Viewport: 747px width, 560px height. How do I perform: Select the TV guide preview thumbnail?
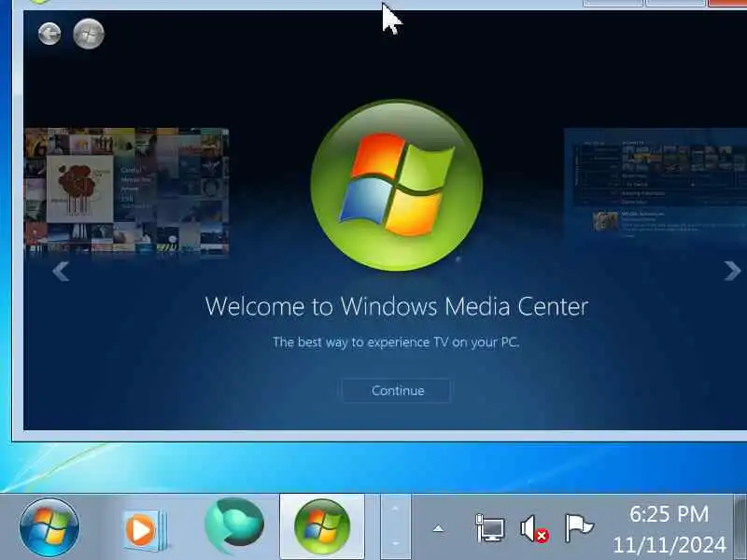pos(655,186)
